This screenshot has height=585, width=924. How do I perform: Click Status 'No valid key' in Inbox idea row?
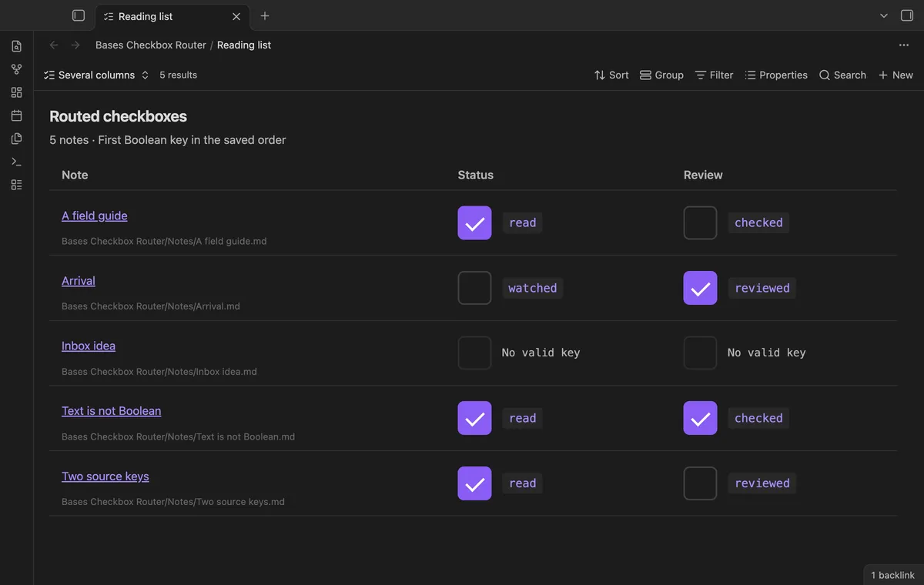541,353
